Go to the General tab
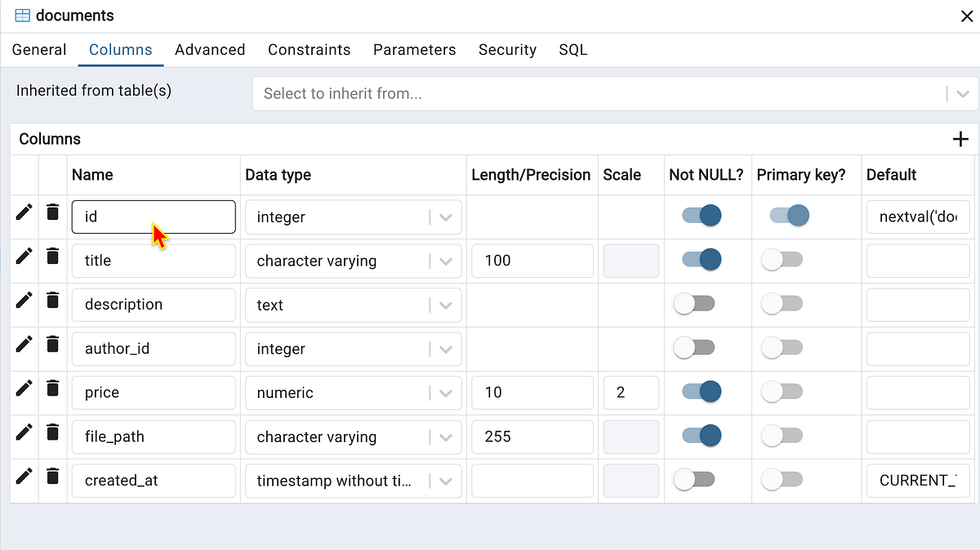This screenshot has height=550, width=980. (x=39, y=50)
